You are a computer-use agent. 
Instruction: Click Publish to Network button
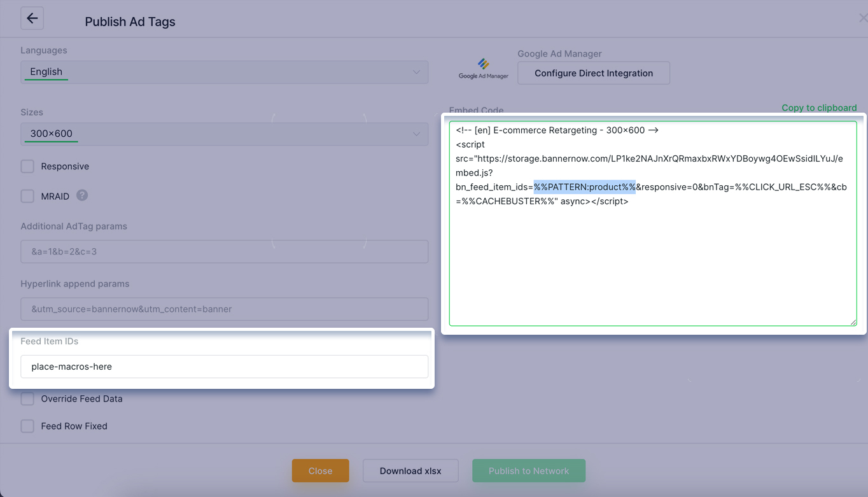[x=529, y=471]
